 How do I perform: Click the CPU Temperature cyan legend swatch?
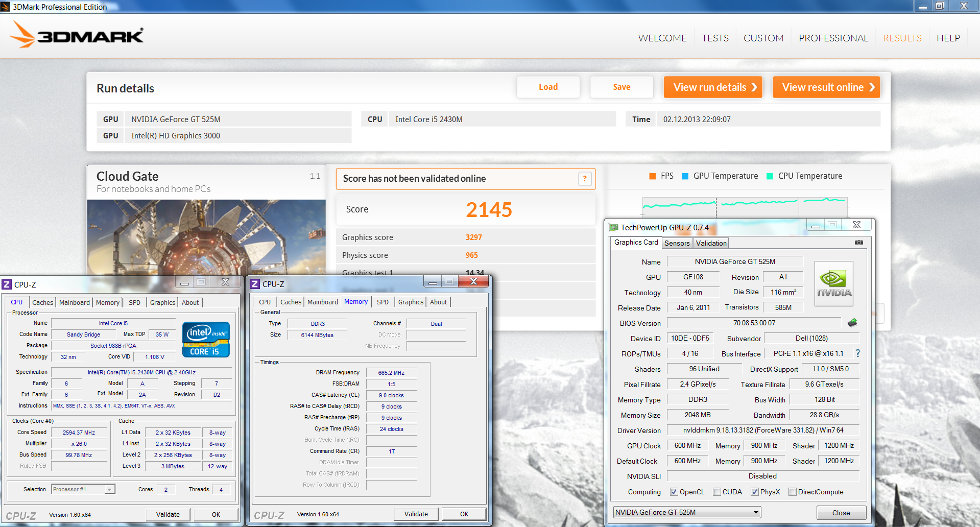point(770,176)
